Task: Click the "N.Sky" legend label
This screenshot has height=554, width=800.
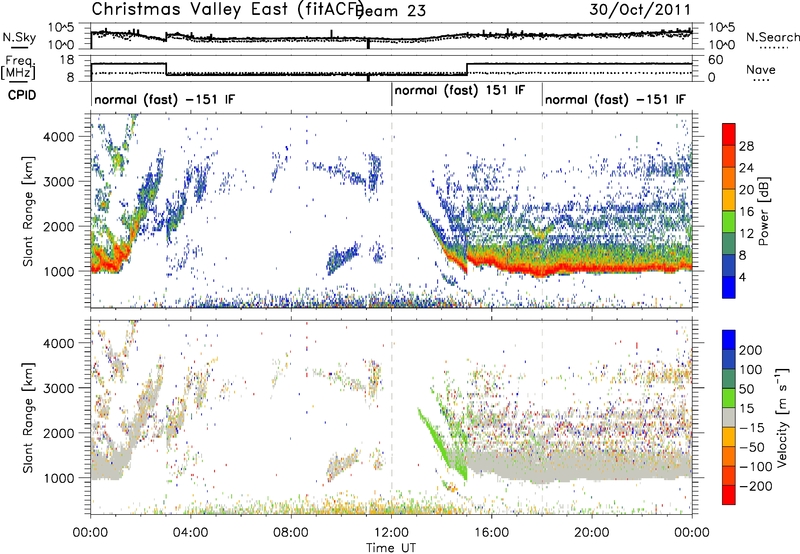Action: pyautogui.click(x=19, y=37)
